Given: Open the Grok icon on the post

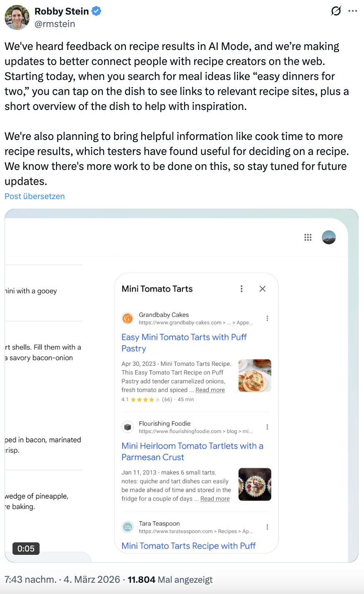Looking at the screenshot, I should point(336,11).
